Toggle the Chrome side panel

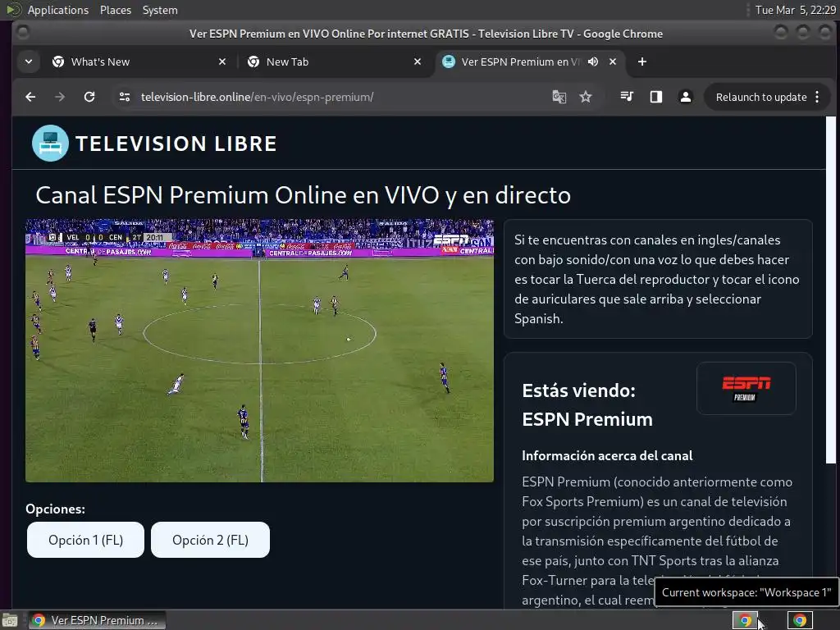pos(655,97)
